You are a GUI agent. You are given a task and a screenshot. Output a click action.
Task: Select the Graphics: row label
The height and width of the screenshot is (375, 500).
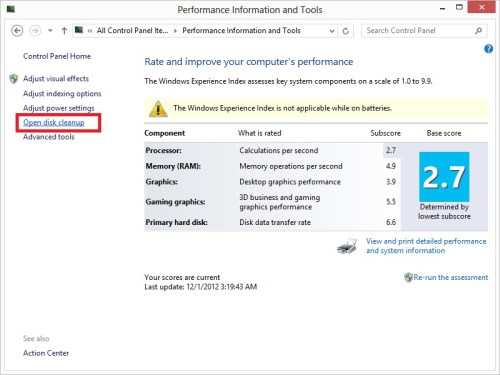point(161,182)
